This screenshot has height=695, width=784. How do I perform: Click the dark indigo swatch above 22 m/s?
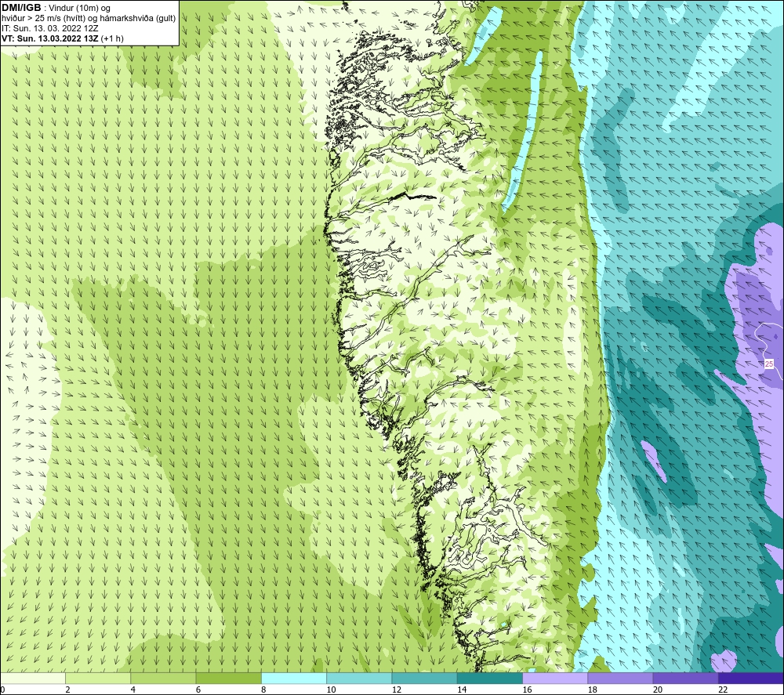(x=751, y=678)
